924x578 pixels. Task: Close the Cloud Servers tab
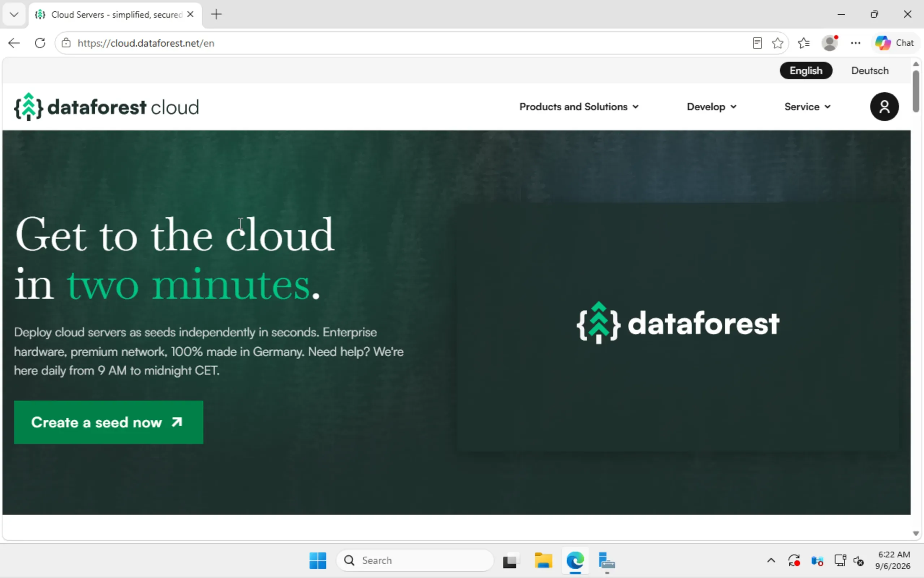(x=190, y=14)
